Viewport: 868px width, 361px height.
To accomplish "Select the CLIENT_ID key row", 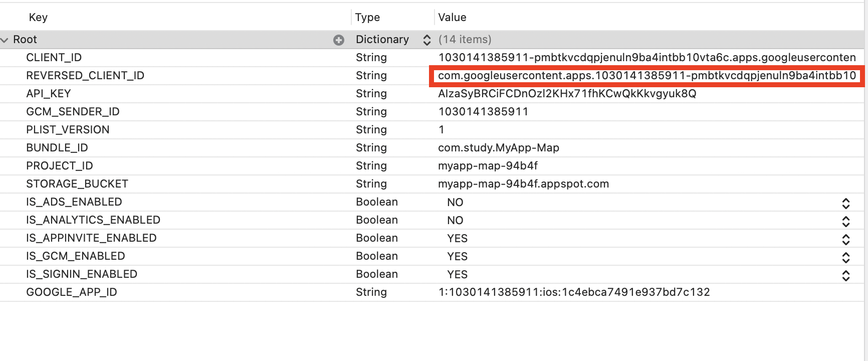I will [x=54, y=58].
